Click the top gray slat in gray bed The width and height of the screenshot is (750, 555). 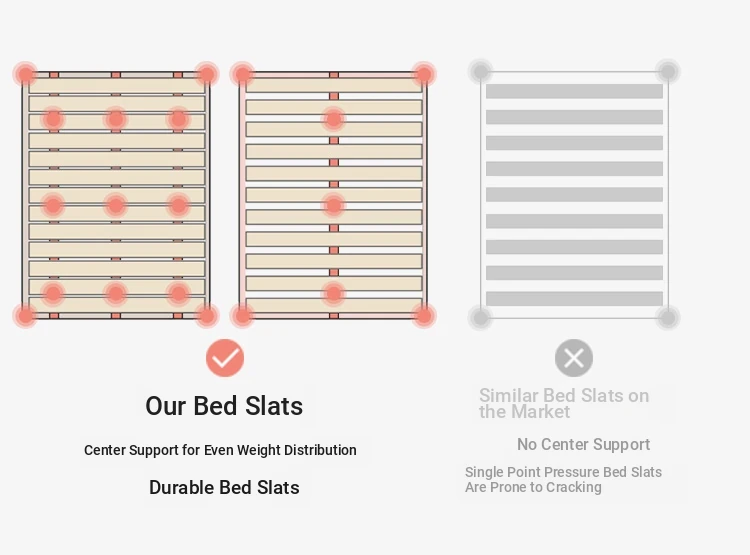(574, 91)
